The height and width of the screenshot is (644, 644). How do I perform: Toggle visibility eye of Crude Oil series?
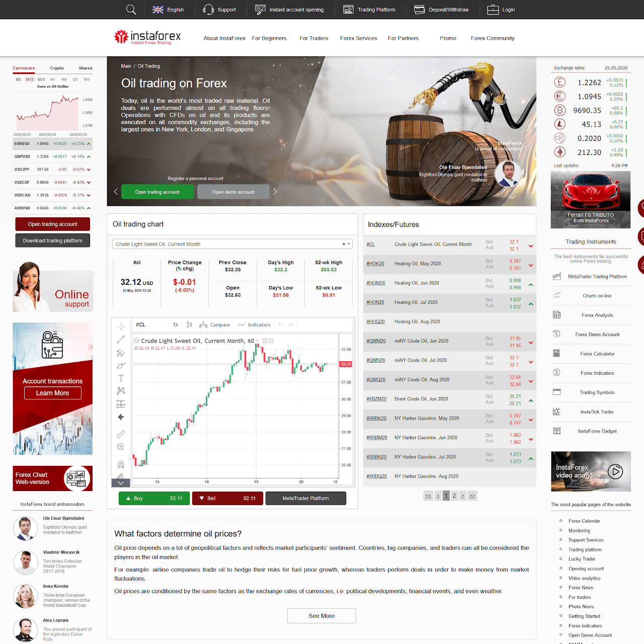tap(265, 341)
